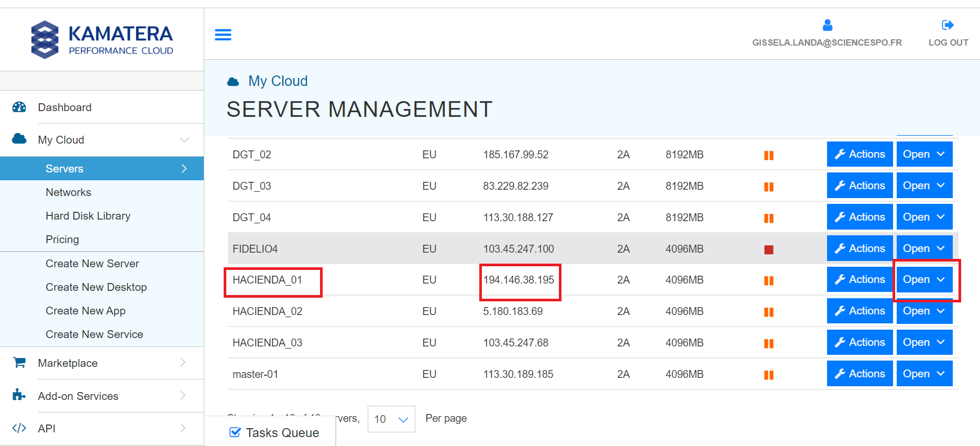This screenshot has height=446, width=980.
Task: Click Actions button for HACIENDA_02
Action: coord(860,311)
